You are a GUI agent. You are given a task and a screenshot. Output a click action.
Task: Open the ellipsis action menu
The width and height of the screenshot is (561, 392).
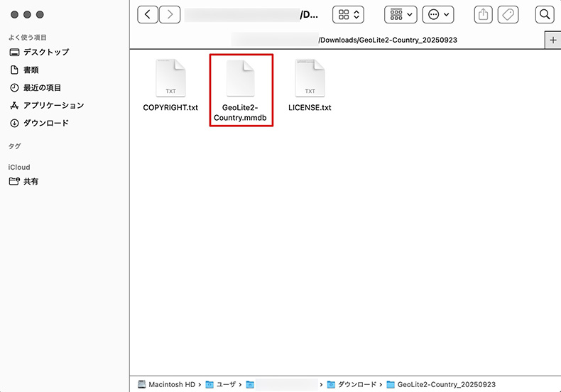438,15
